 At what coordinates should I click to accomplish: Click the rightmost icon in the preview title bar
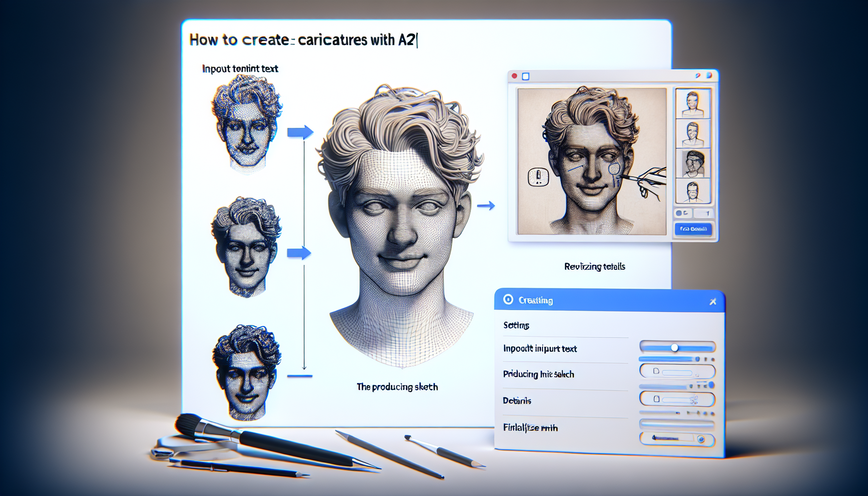pyautogui.click(x=709, y=76)
